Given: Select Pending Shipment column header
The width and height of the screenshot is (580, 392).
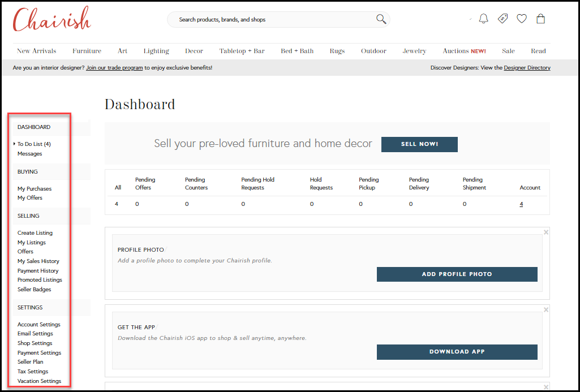Looking at the screenshot, I should pos(474,183).
